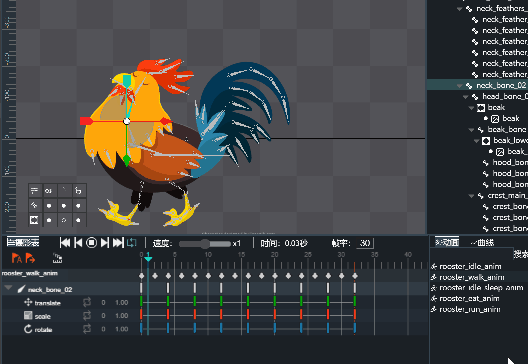This screenshot has width=528, height=364.
Task: Collapse the beak slot in tree
Action: point(471,108)
